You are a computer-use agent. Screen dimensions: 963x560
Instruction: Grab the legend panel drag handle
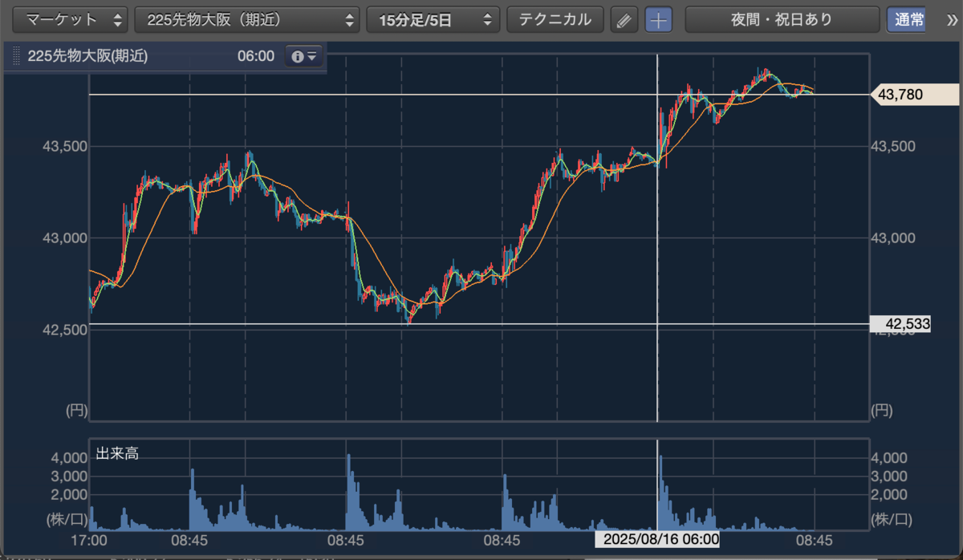click(x=15, y=57)
